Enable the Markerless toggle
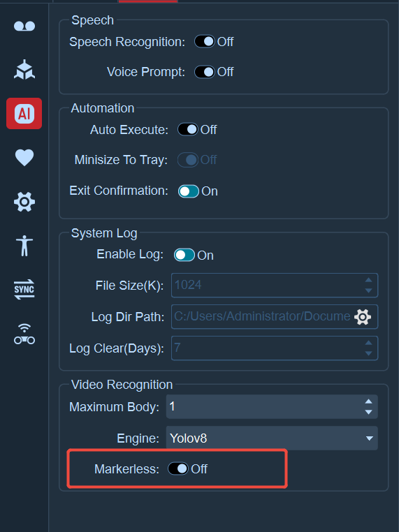The height and width of the screenshot is (532, 399). coord(178,468)
